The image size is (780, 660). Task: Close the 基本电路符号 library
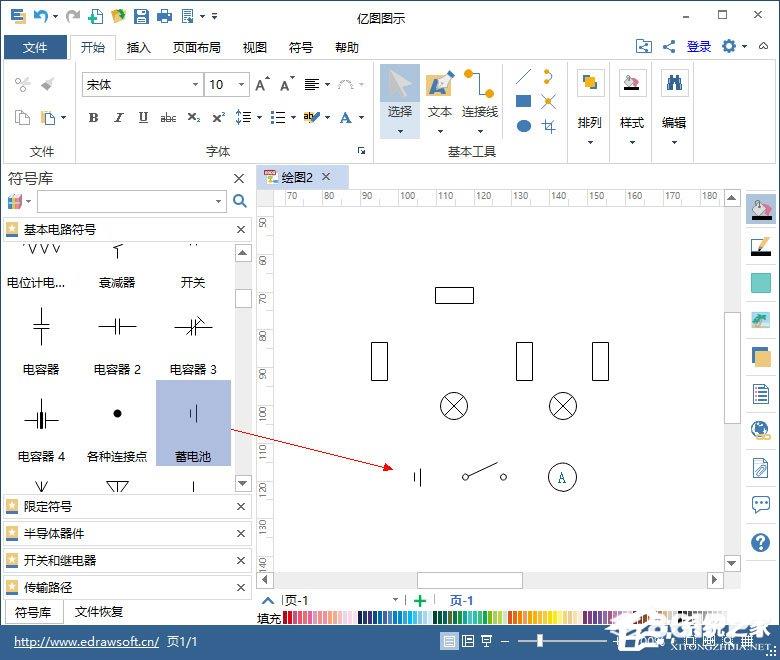(x=241, y=229)
